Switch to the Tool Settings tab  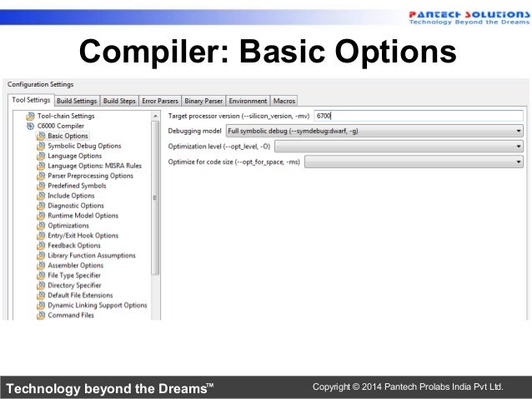click(31, 100)
